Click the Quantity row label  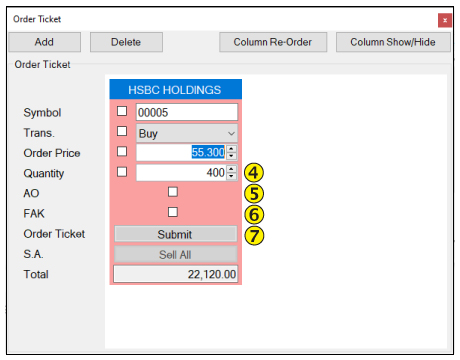(x=44, y=174)
